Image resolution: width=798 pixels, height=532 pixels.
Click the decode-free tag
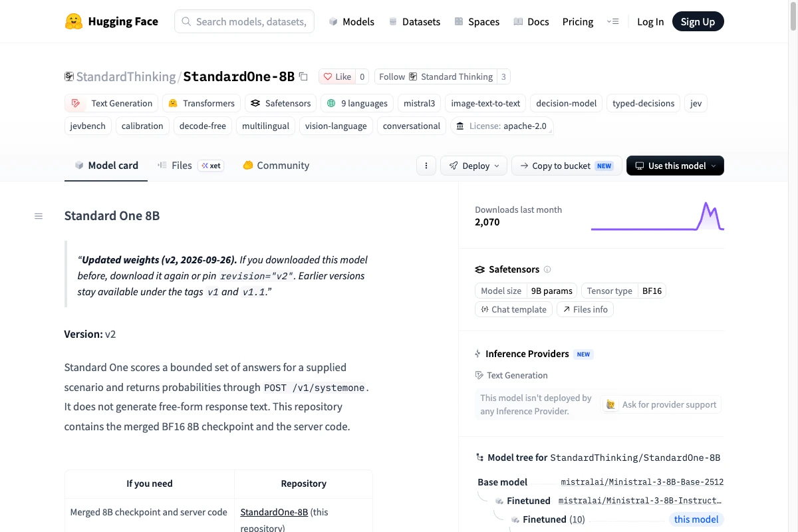click(x=203, y=126)
